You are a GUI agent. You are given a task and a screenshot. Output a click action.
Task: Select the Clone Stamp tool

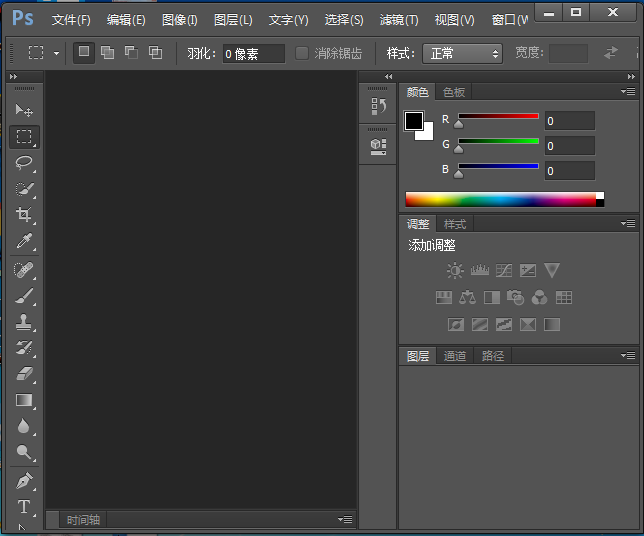(25, 322)
